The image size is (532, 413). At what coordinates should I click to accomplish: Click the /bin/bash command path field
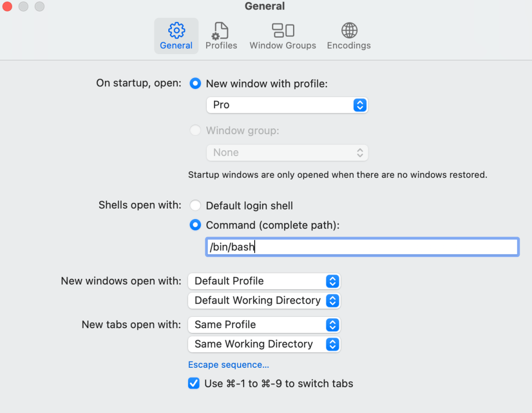click(362, 247)
